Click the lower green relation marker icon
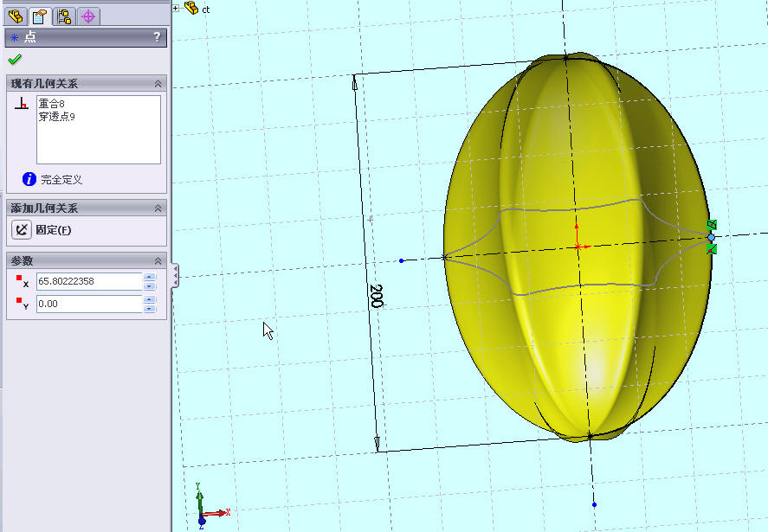 712,250
